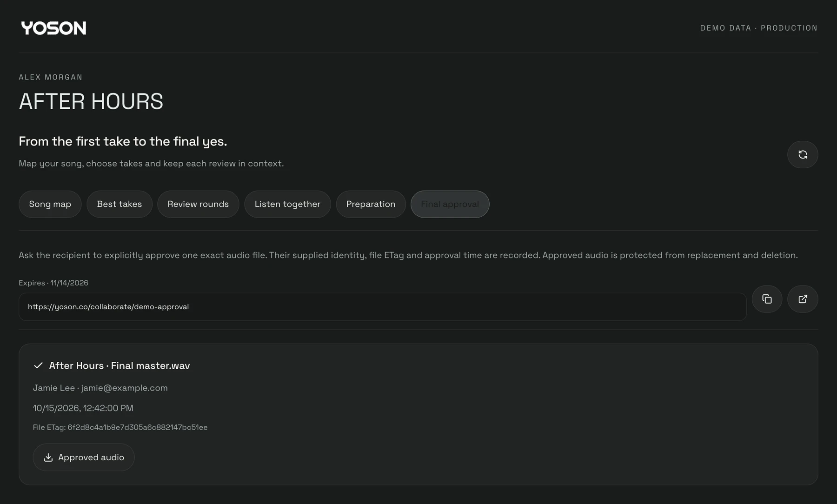Click the DEMO DATA · PRODUCTION label
Viewport: 837px width, 504px height.
pyautogui.click(x=759, y=28)
